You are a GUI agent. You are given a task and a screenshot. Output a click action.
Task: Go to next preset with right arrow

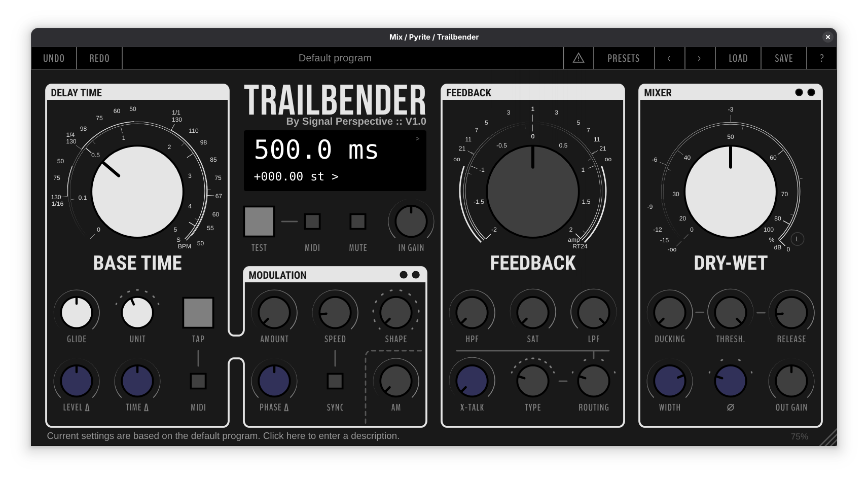coord(699,58)
